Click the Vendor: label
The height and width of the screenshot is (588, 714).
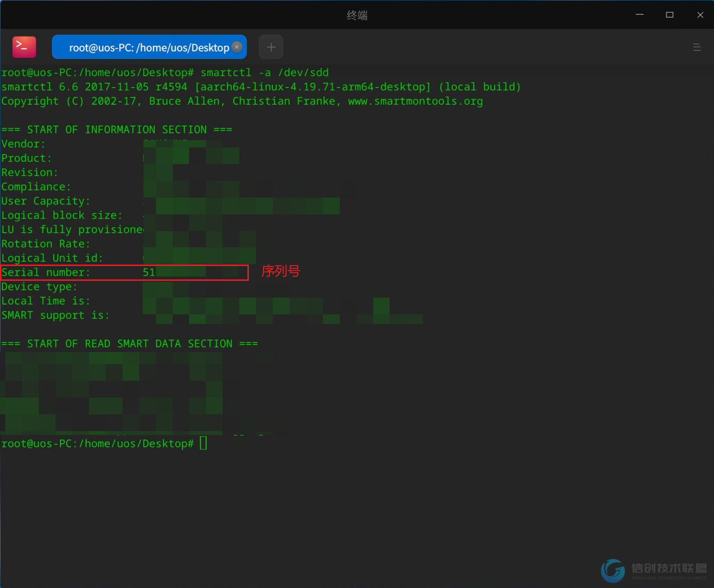pos(23,144)
